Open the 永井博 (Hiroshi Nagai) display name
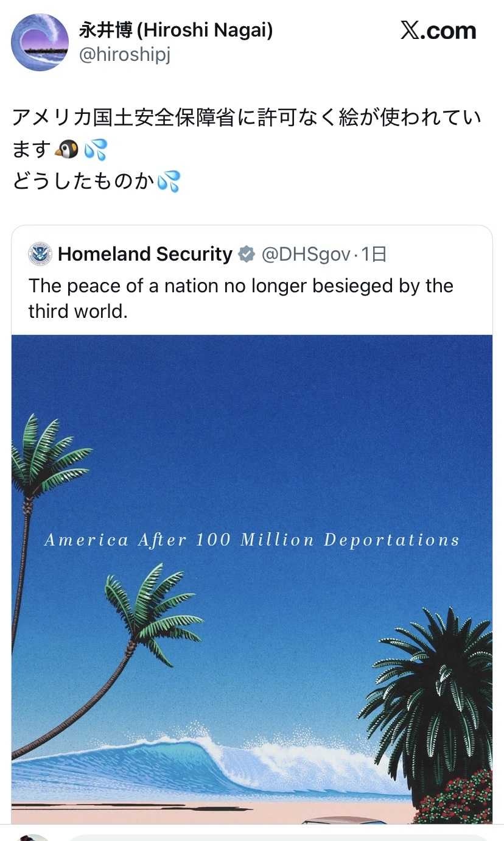This screenshot has height=841, width=504. pos(175,29)
